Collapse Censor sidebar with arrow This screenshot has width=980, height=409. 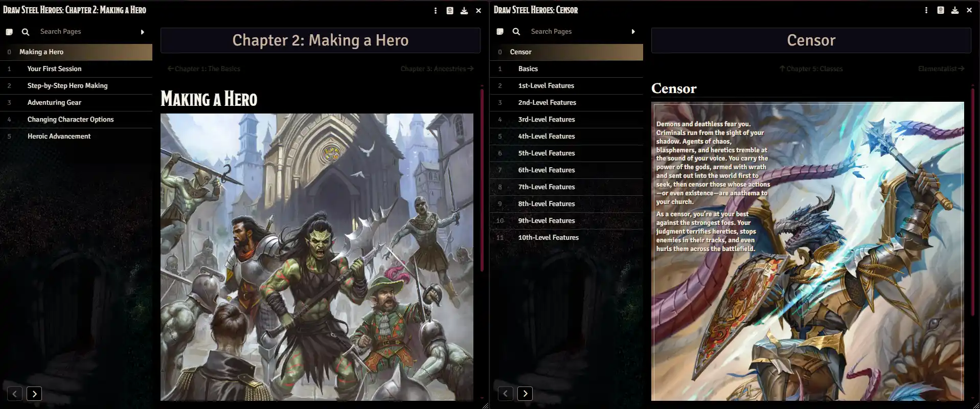pos(633,32)
